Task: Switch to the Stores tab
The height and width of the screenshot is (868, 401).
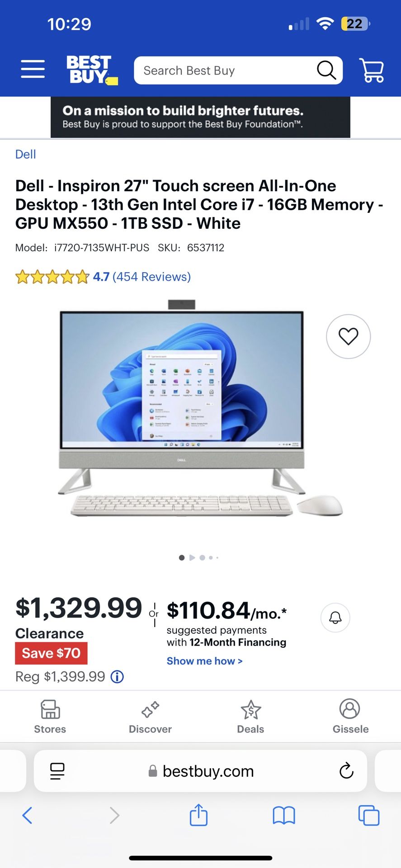Action: (x=50, y=717)
